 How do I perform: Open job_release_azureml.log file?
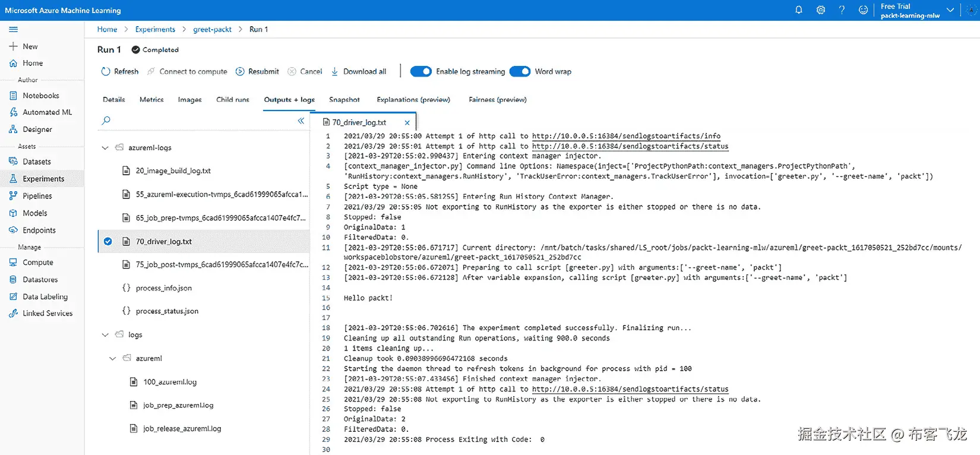point(182,429)
